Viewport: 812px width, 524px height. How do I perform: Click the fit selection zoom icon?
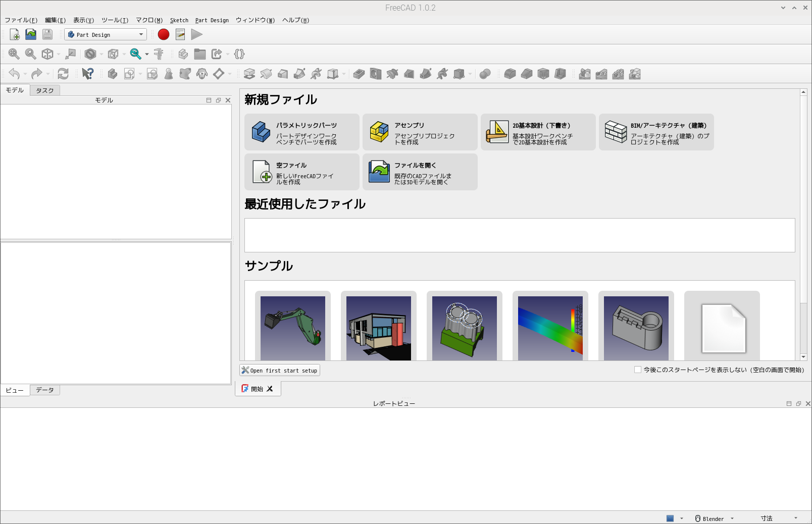31,54
